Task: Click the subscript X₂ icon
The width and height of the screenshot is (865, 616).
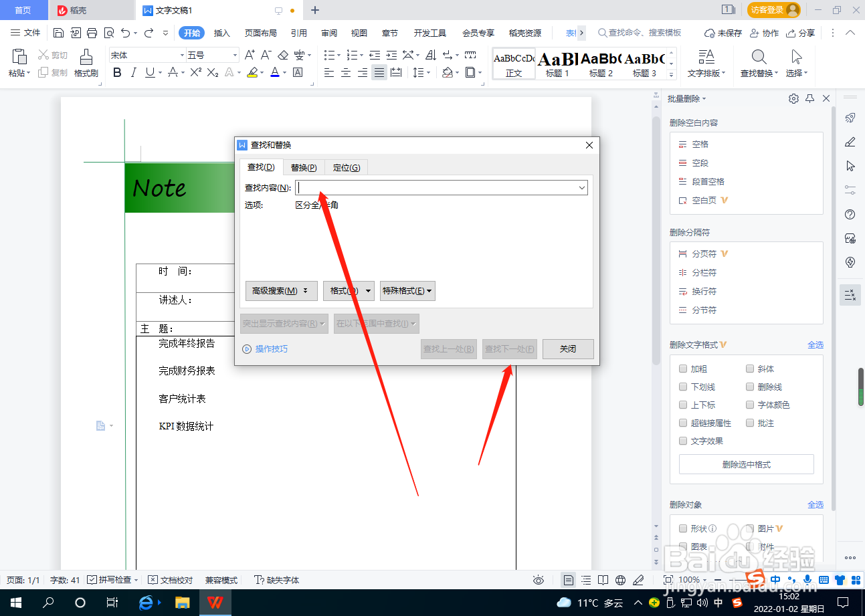Action: tap(213, 72)
